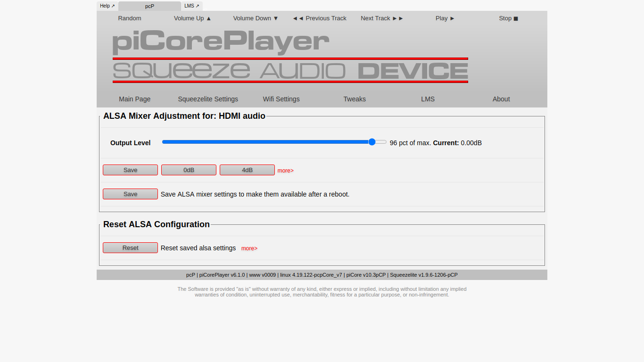
Task: Click the Output Level slider thumb
Action: pyautogui.click(x=372, y=142)
